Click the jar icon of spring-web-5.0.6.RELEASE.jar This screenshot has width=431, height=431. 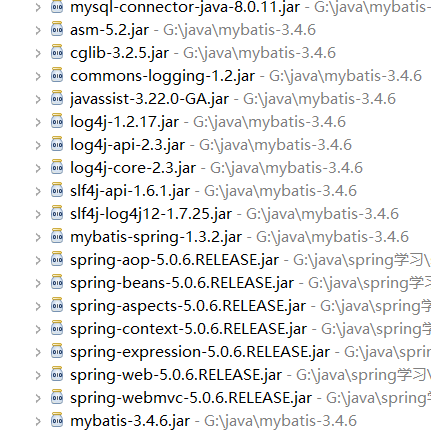[57, 374]
